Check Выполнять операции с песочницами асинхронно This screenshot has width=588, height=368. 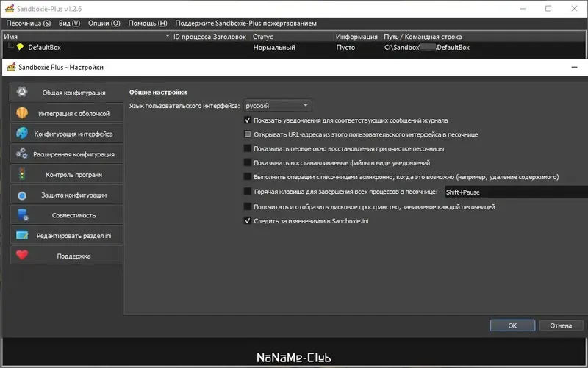[248, 176]
